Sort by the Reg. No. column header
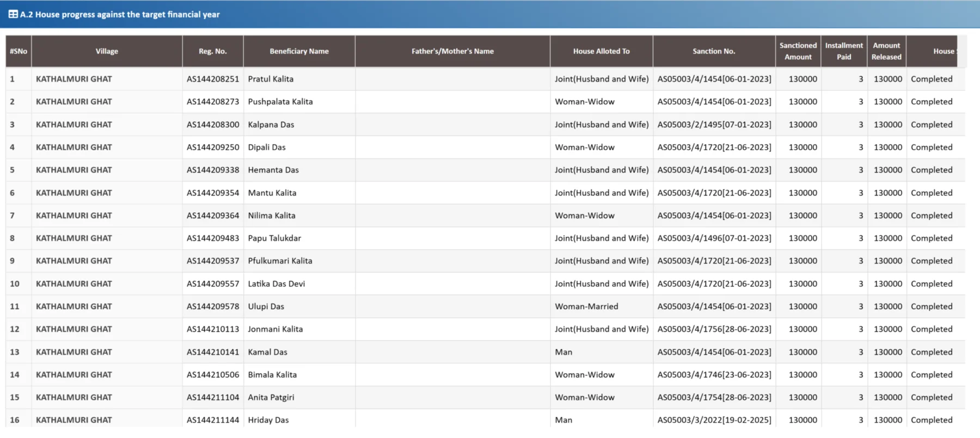Viewport: 980px width, 438px height. [213, 51]
